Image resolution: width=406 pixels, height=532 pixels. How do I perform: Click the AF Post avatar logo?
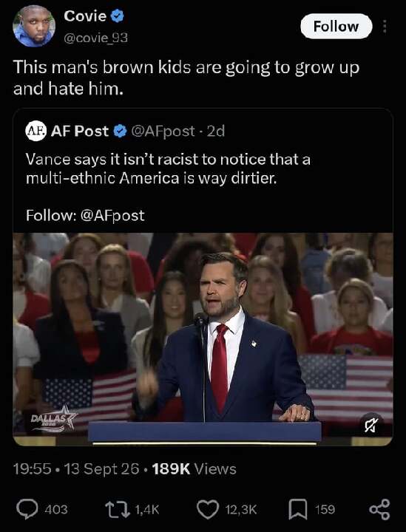click(x=35, y=131)
